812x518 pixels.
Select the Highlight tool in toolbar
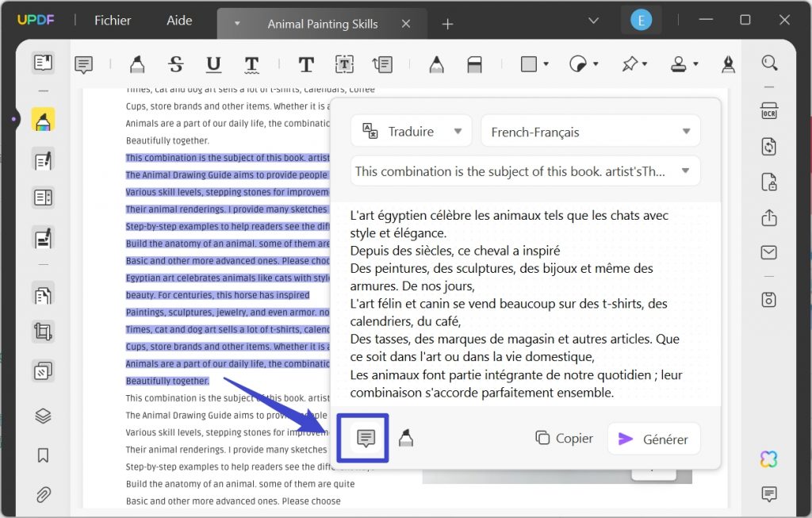click(136, 64)
